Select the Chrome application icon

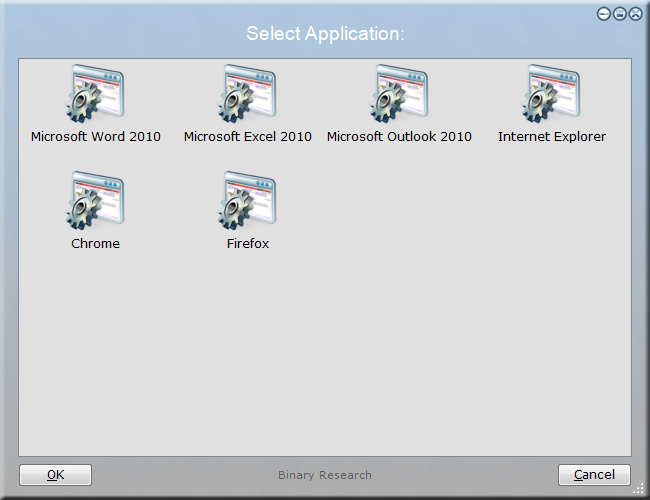click(95, 201)
